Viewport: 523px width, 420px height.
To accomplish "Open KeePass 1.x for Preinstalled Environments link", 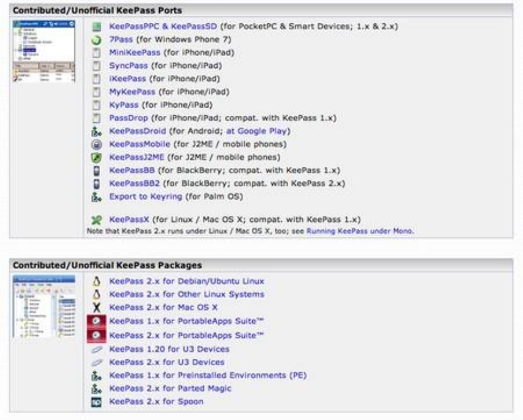I will click(208, 375).
